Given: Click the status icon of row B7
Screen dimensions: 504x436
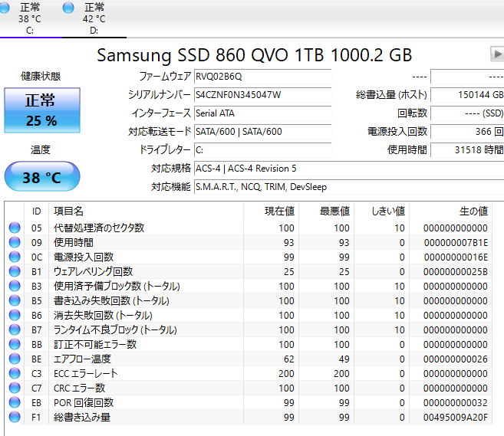Looking at the screenshot, I should 15,329.
